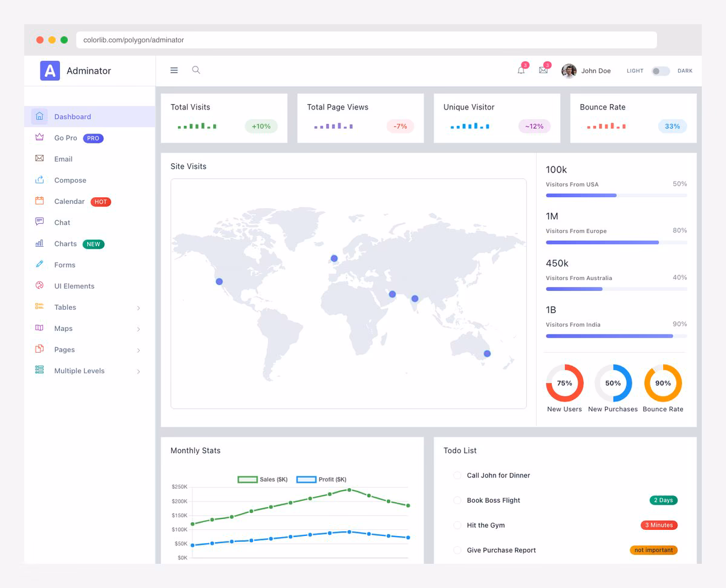Expand the Tables sidebar menu

point(65,307)
